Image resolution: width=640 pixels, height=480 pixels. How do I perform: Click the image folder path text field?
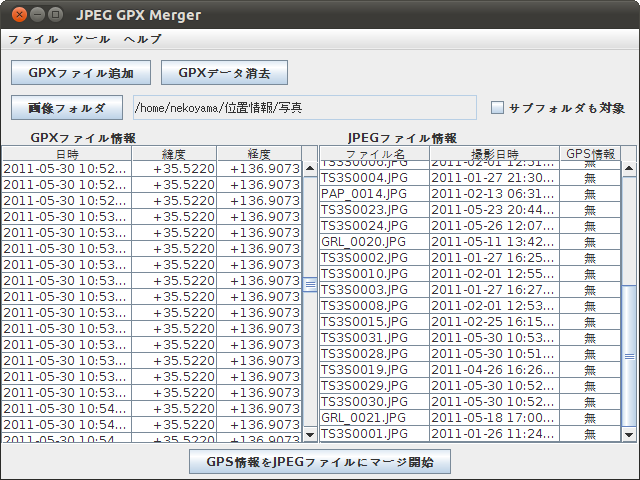(304, 107)
